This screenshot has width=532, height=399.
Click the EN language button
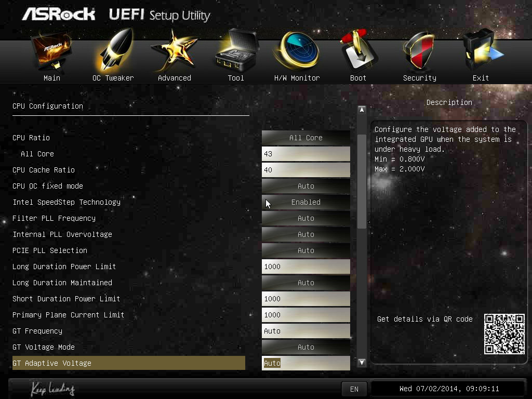[x=354, y=389]
